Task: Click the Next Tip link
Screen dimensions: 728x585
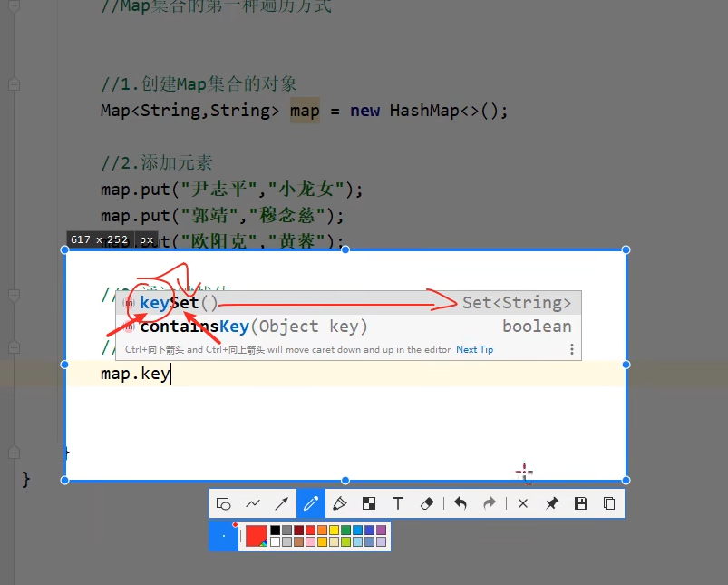Action: [x=474, y=349]
